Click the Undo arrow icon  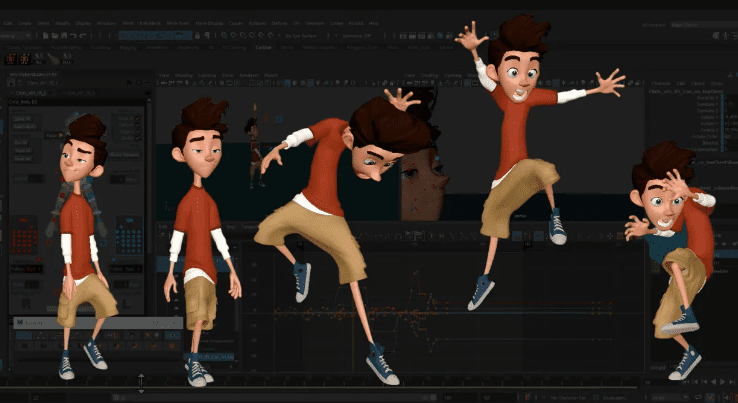(73, 35)
